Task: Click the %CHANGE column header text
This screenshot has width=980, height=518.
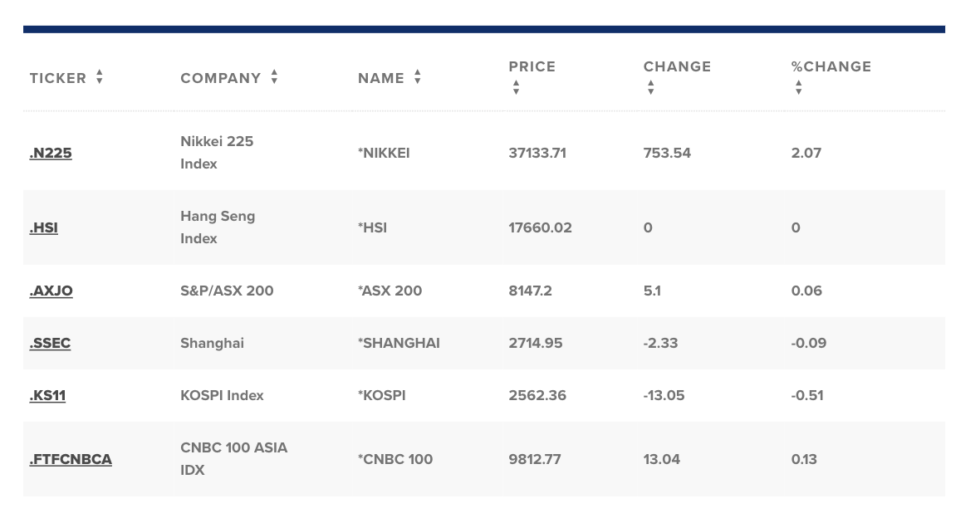Action: pyautogui.click(x=831, y=67)
